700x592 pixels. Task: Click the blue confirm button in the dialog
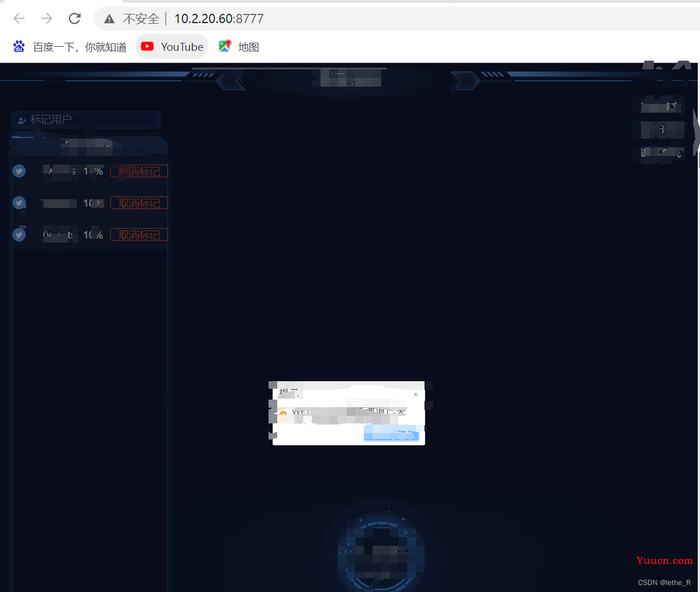click(x=392, y=434)
